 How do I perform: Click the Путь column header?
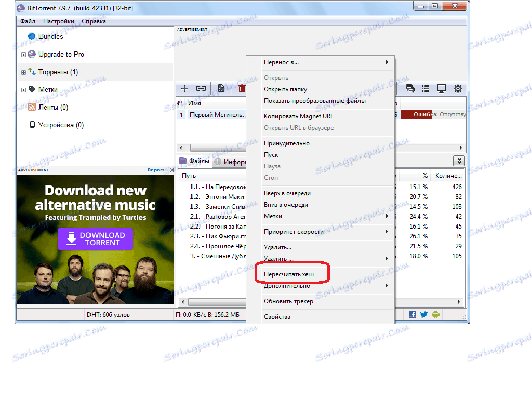coord(212,176)
